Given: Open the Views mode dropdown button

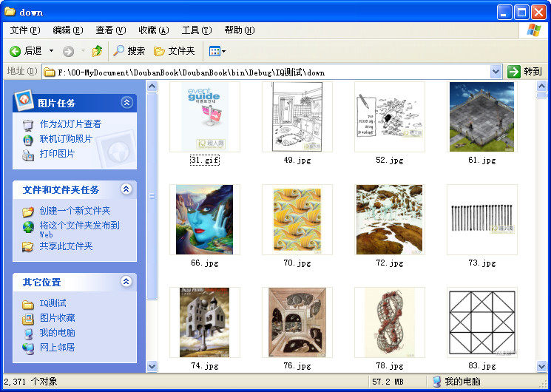Looking at the screenshot, I should tap(217, 51).
